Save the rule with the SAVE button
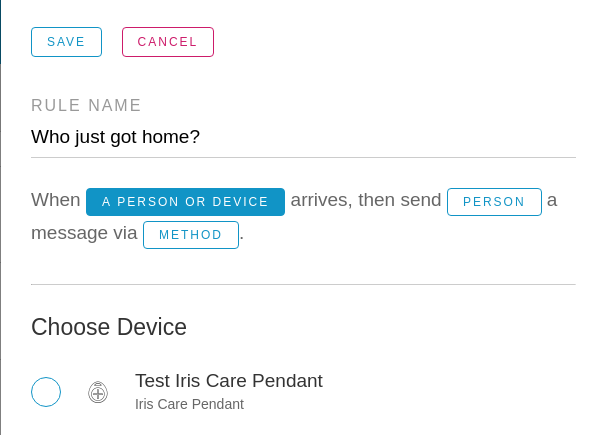The width and height of the screenshot is (599, 435). click(x=66, y=42)
